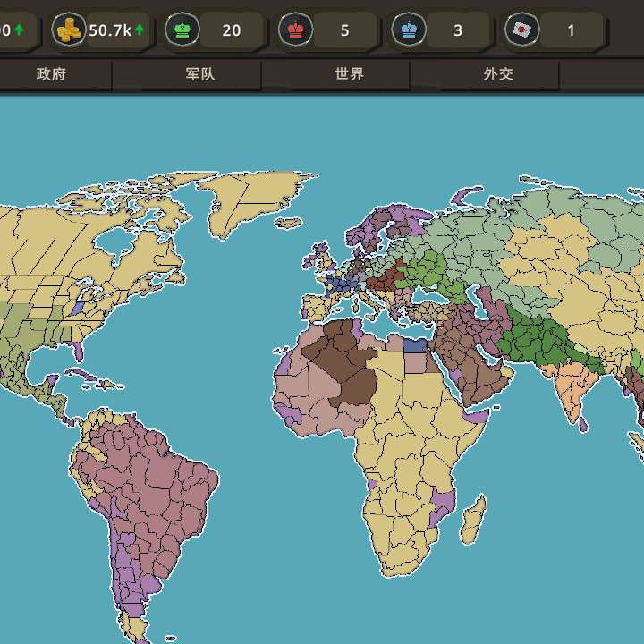Click the 50.7k gold amount
This screenshot has height=644, width=644.
tap(109, 30)
